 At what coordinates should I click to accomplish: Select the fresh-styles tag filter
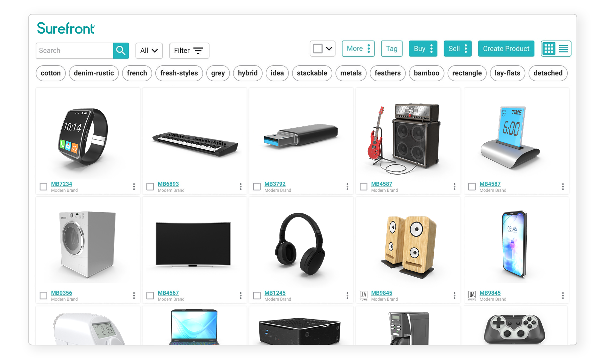pyautogui.click(x=179, y=73)
